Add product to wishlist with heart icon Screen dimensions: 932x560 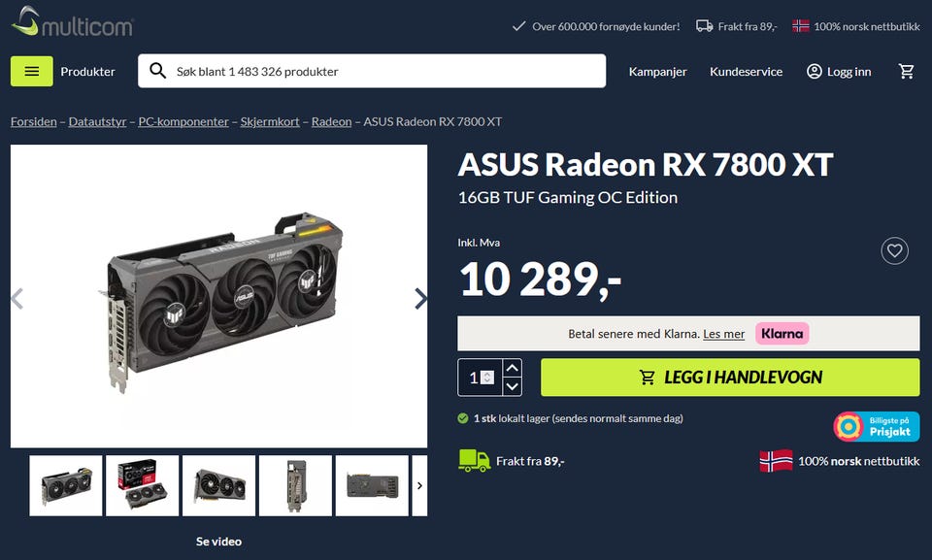[x=894, y=250]
